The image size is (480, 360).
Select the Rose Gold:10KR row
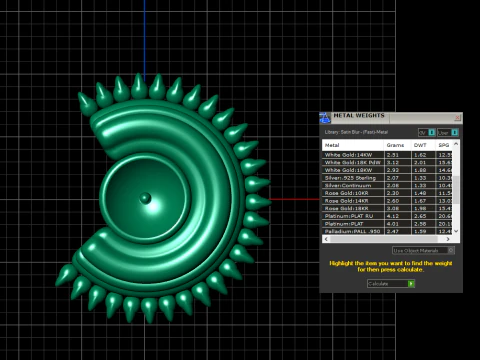[x=387, y=193]
